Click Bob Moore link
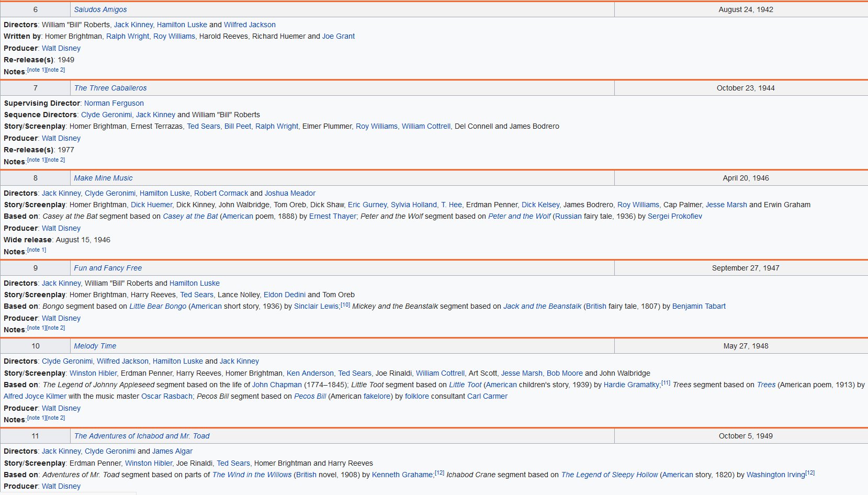The width and height of the screenshot is (868, 495). 565,373
